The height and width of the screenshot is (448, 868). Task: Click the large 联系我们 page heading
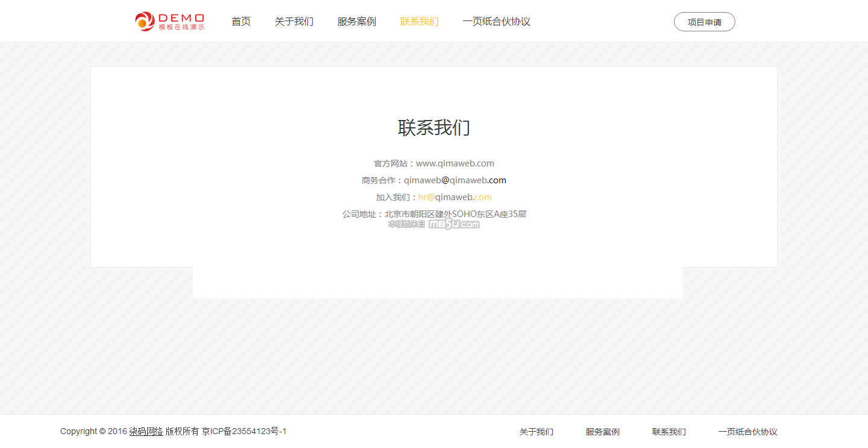(x=434, y=128)
